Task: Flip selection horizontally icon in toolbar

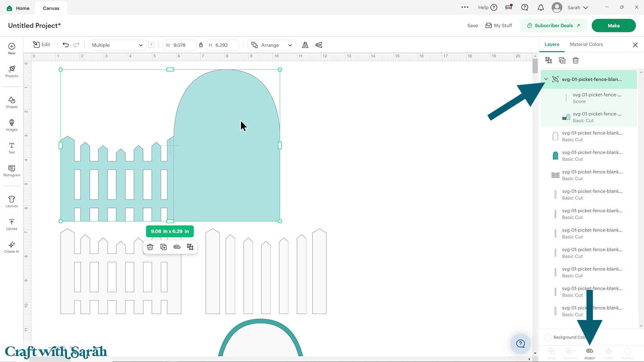Action: click(x=305, y=45)
